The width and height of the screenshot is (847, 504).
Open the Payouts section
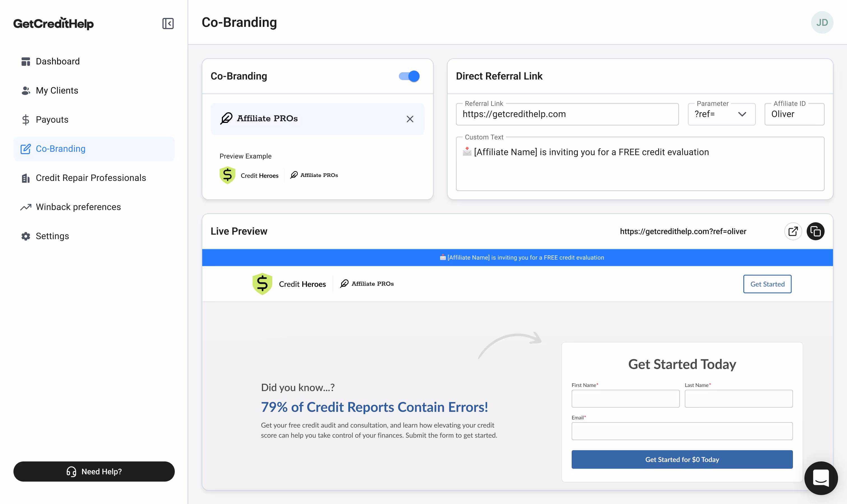tap(94, 120)
